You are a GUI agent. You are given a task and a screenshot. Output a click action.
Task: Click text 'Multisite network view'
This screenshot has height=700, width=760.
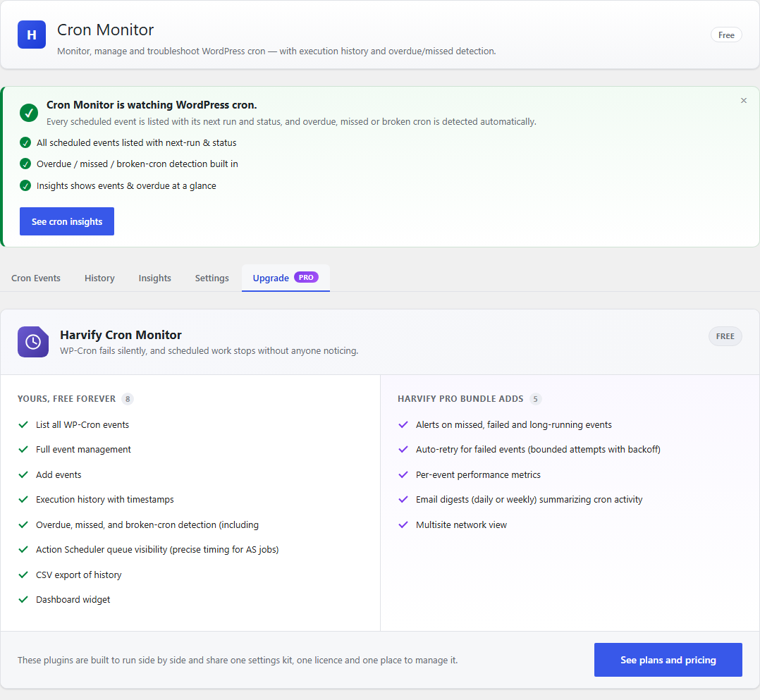point(461,524)
